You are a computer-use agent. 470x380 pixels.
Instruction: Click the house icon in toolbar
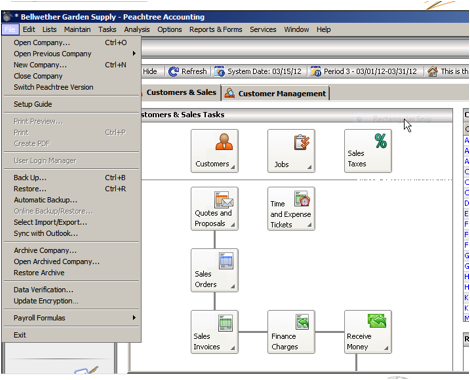[x=433, y=71]
